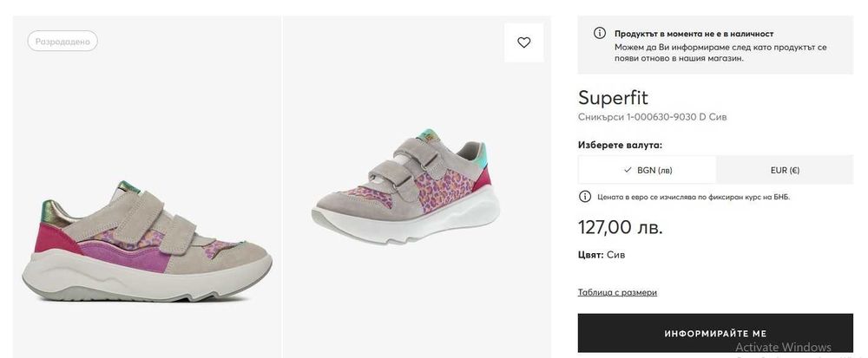This screenshot has height=358, width=868.
Task: Select BGN (лв) currency
Action: (x=648, y=170)
